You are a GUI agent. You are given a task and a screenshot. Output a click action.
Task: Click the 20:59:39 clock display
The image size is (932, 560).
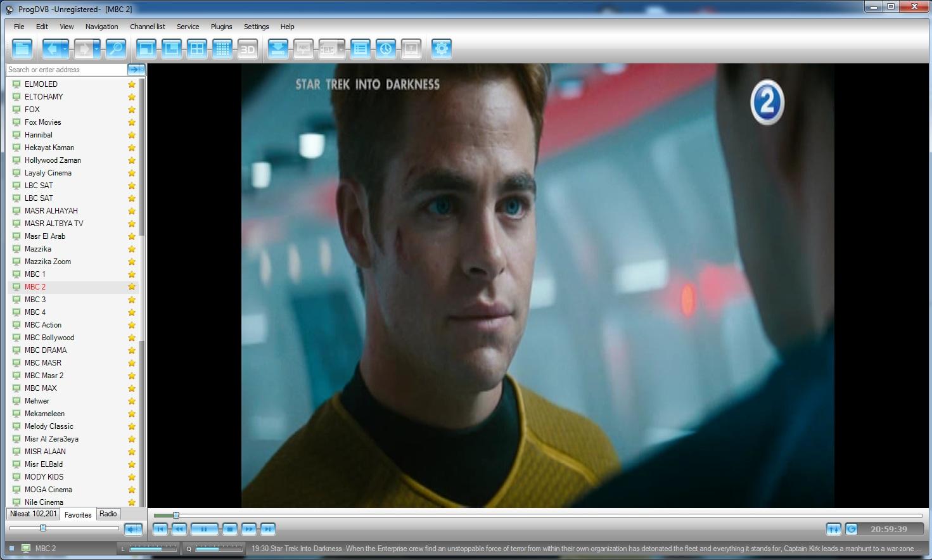pos(888,529)
